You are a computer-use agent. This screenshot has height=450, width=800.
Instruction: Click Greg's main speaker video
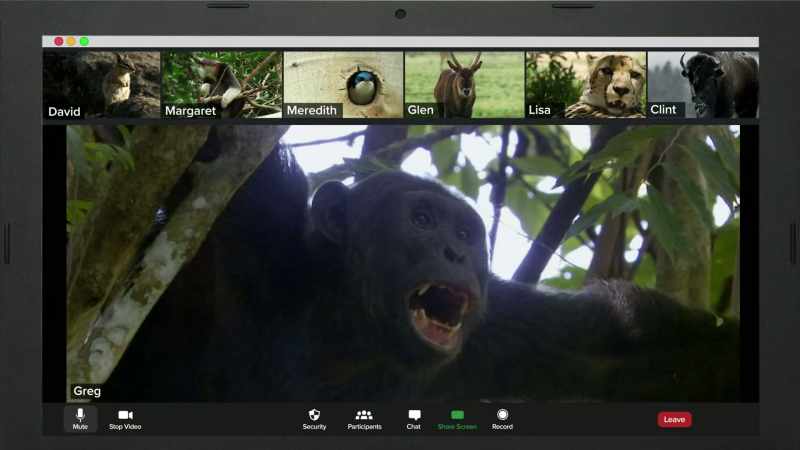point(403,263)
